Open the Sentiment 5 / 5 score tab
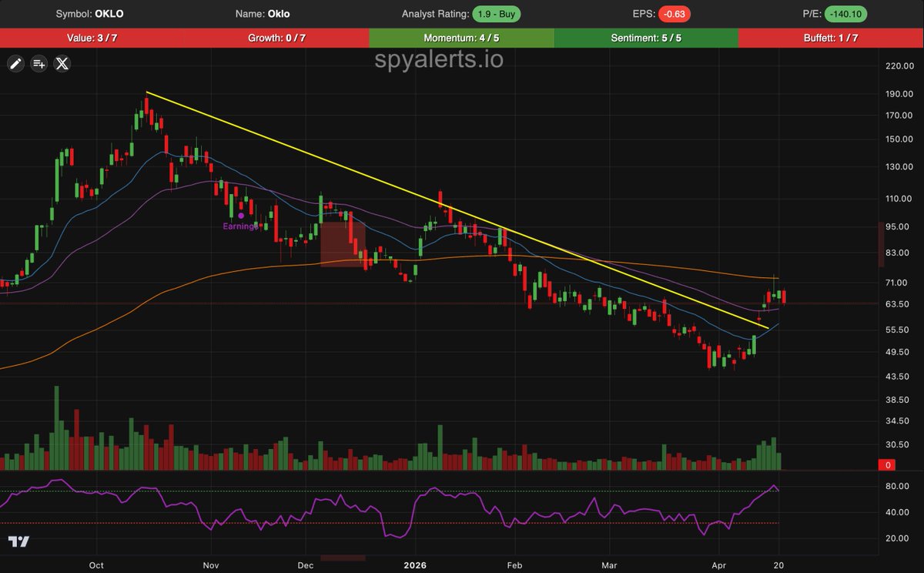 click(647, 38)
